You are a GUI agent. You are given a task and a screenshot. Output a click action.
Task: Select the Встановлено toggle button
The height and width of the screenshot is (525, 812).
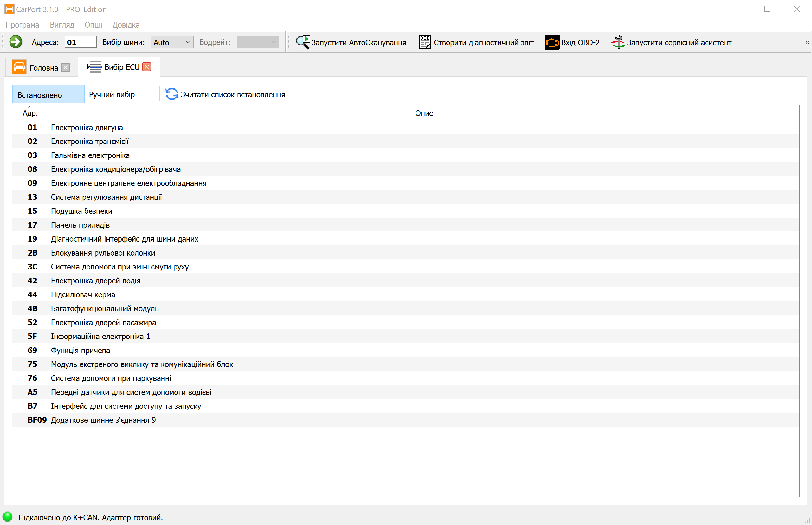coord(48,94)
